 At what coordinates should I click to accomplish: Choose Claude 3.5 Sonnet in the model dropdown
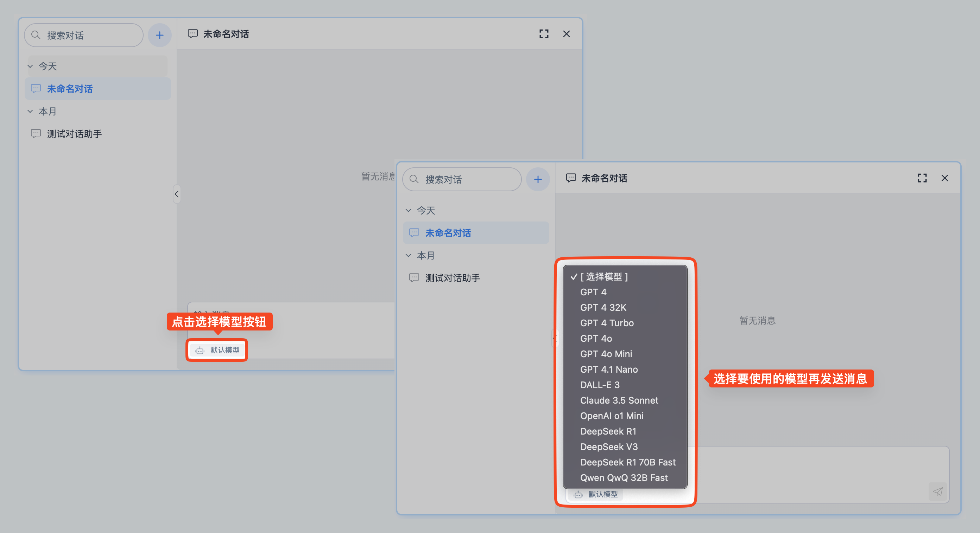click(619, 400)
